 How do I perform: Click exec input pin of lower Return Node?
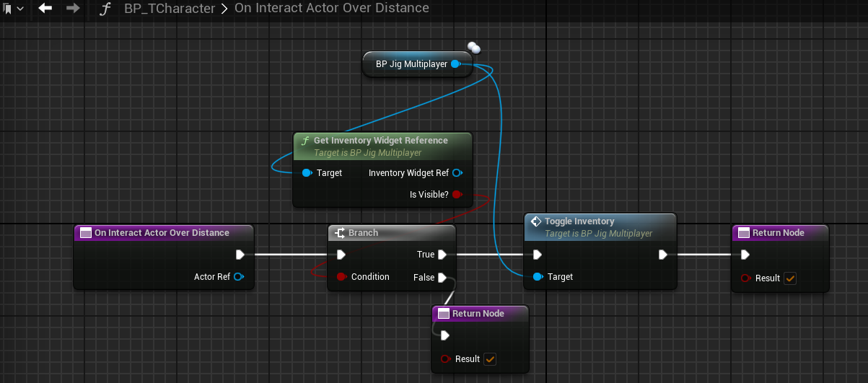(x=445, y=335)
